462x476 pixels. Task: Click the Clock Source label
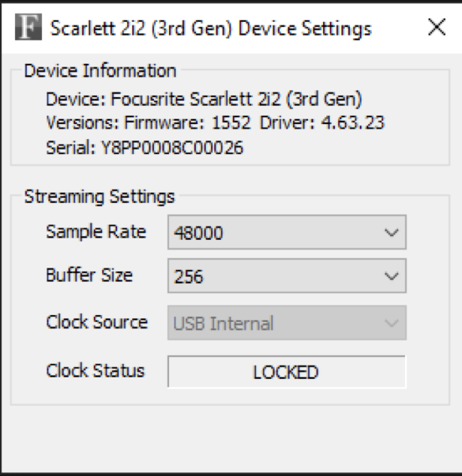(x=97, y=323)
